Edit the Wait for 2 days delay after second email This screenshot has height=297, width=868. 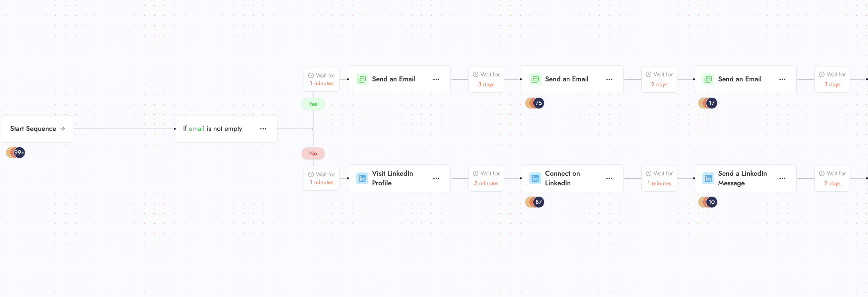pos(659,79)
